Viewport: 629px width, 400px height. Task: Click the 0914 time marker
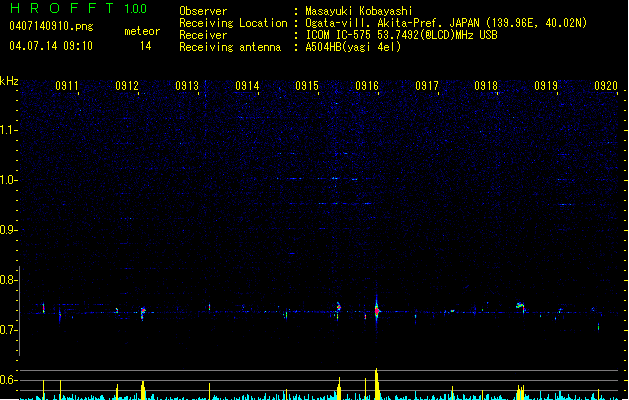click(x=247, y=86)
